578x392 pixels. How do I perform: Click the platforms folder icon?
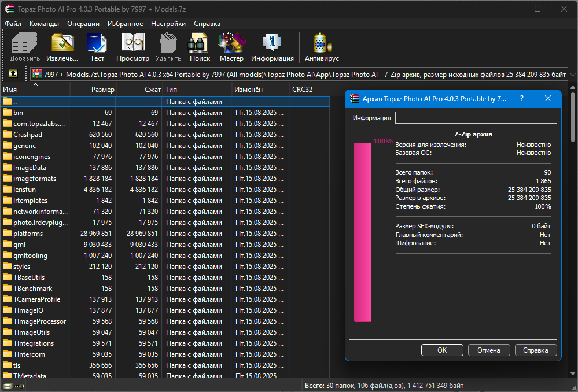point(8,233)
